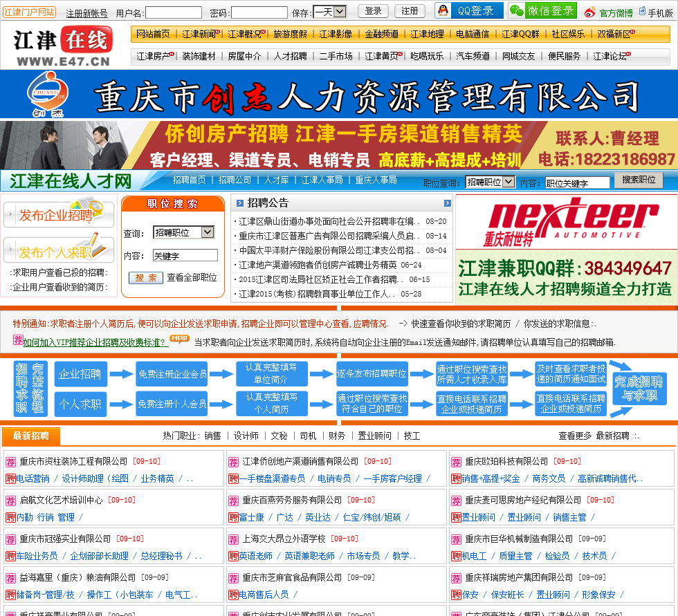678x616 pixels.
Task: Open the 职位查询 dropdown in header bar
Action: pyautogui.click(x=490, y=182)
